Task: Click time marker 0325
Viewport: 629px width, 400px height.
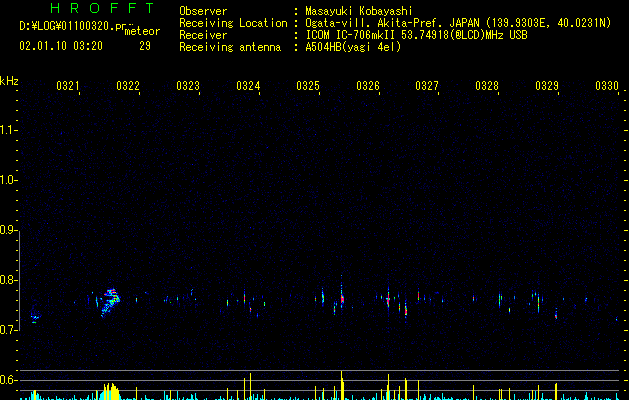Action: pyautogui.click(x=308, y=86)
